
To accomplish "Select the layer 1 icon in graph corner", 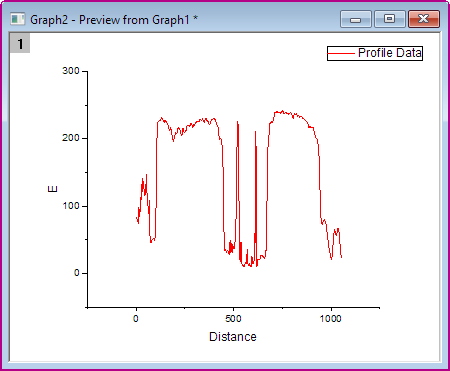I will (x=20, y=43).
